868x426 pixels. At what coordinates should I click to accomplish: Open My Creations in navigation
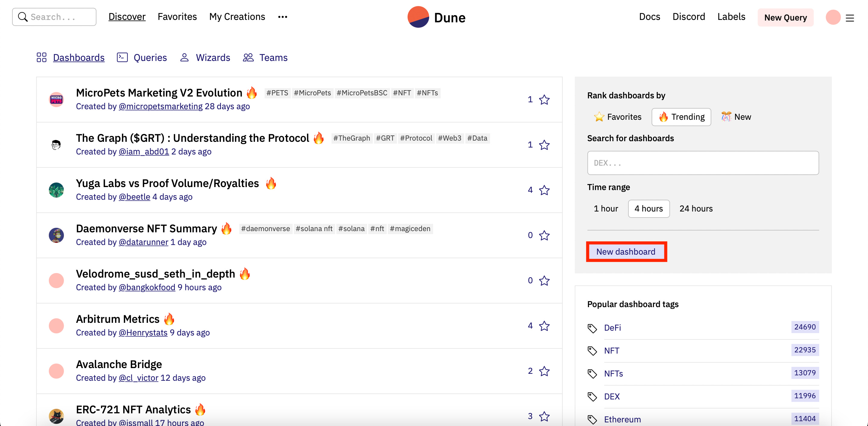[237, 17]
